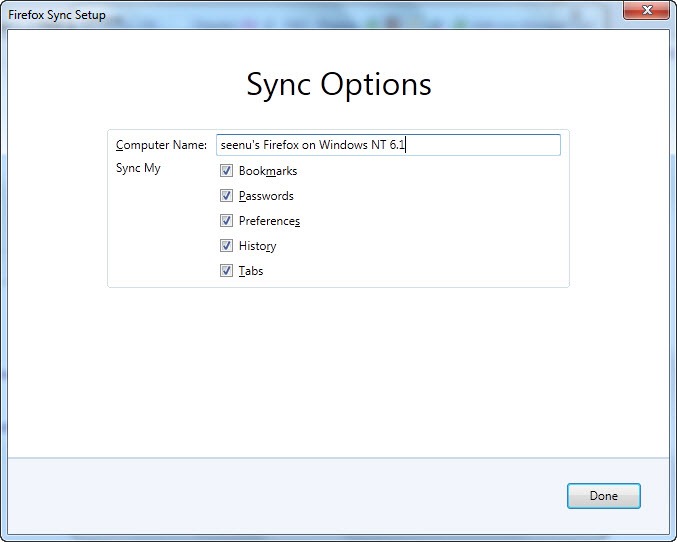Click the Sync My label
Viewport: 677px width, 542px height.
(x=138, y=168)
